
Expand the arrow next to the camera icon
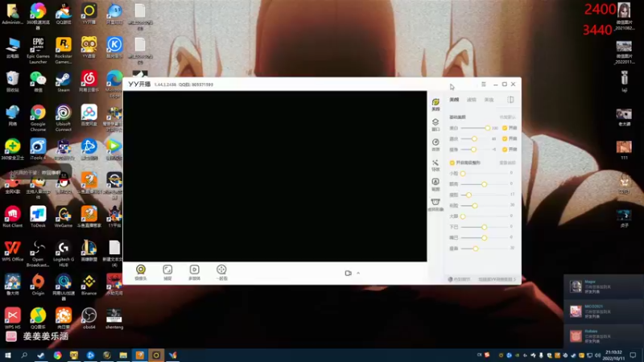tap(358, 273)
